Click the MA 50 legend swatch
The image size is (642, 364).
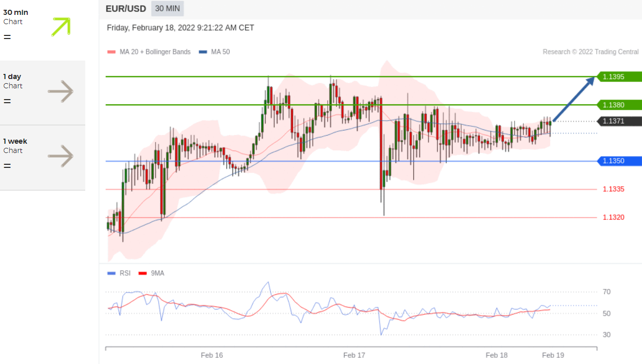coord(203,52)
